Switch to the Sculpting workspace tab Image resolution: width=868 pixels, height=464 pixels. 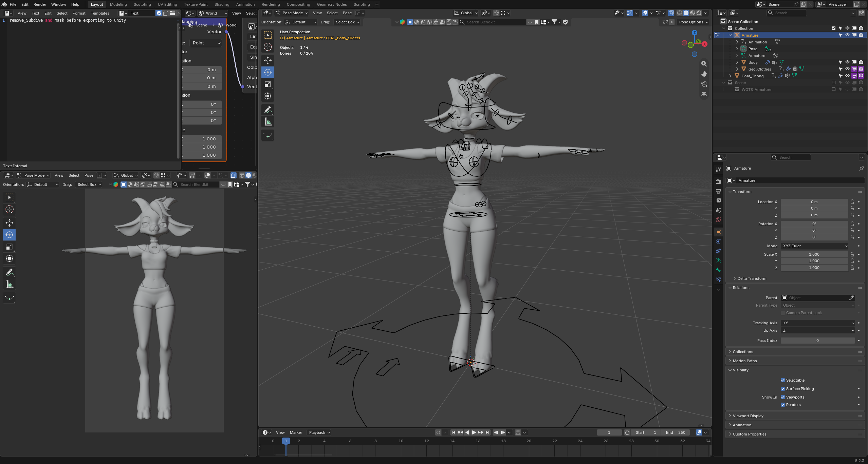coord(142,4)
